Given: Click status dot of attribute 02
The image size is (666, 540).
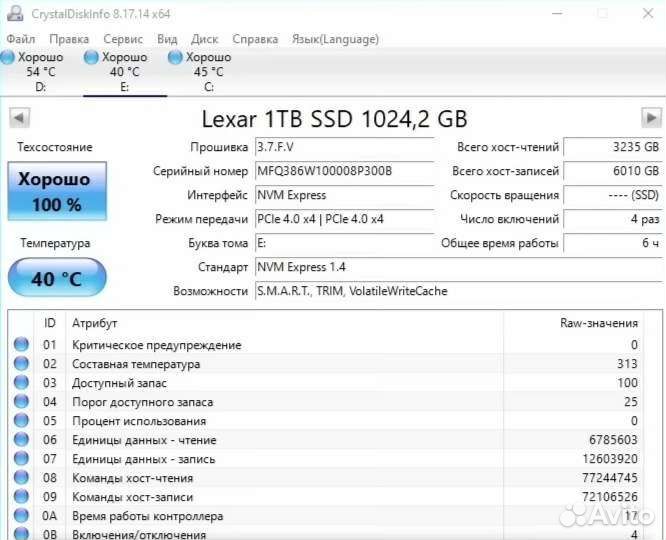Looking at the screenshot, I should [21, 363].
